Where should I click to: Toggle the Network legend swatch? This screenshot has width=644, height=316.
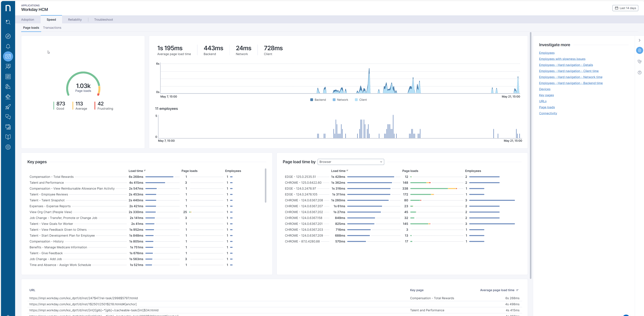click(334, 100)
